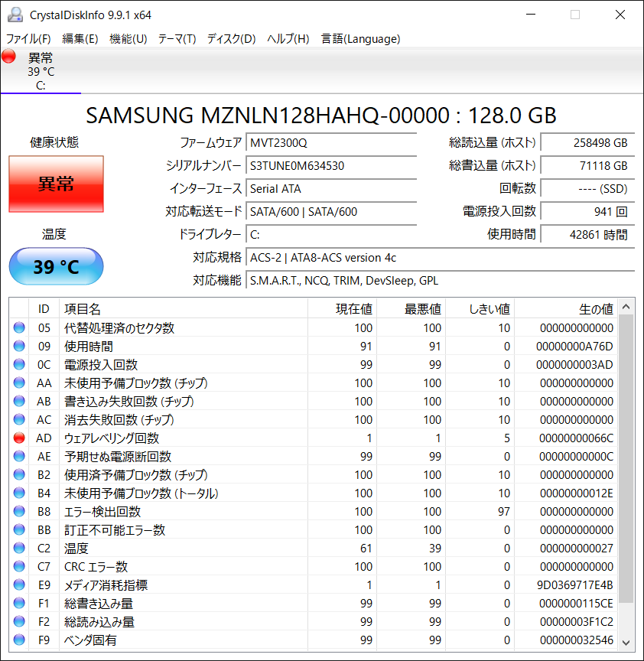Click the standard field ACS-2 | ATA8-ACS version 4c
Image resolution: width=644 pixels, height=661 pixels.
[441, 257]
